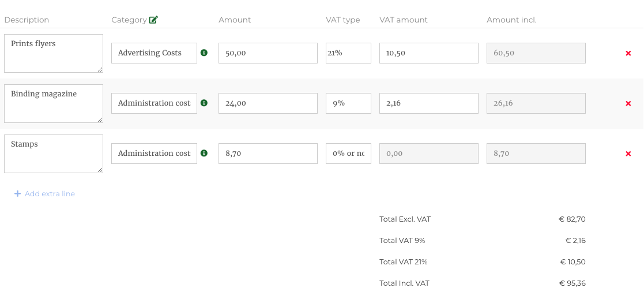644x299 pixels.
Task: Click the VAT amount field showing 10,50
Action: tap(428, 53)
